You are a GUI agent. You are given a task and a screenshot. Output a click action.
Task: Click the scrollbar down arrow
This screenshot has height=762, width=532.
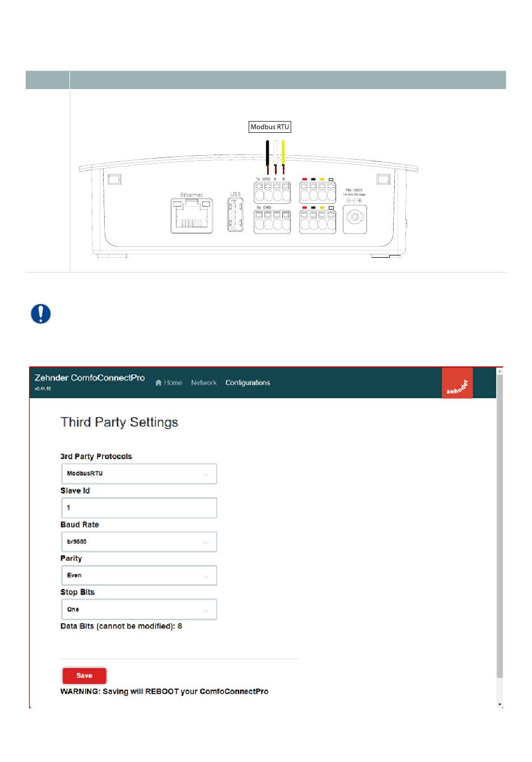[x=500, y=704]
